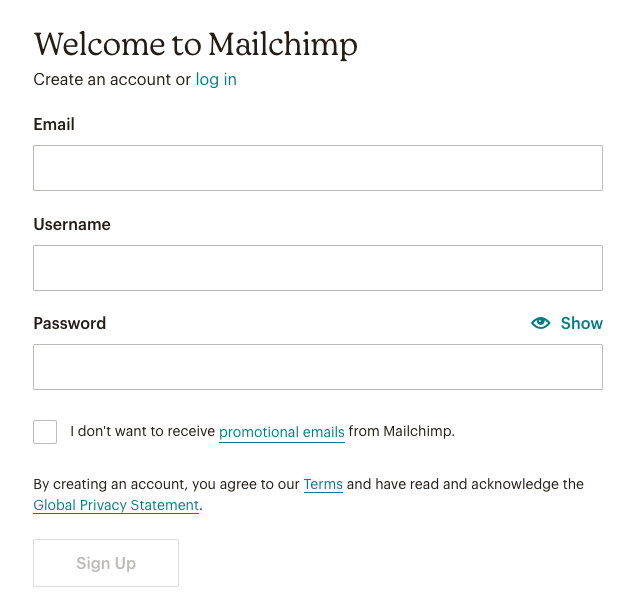Focus the Password input field
Viewport: 640px width, 615px height.
317,367
